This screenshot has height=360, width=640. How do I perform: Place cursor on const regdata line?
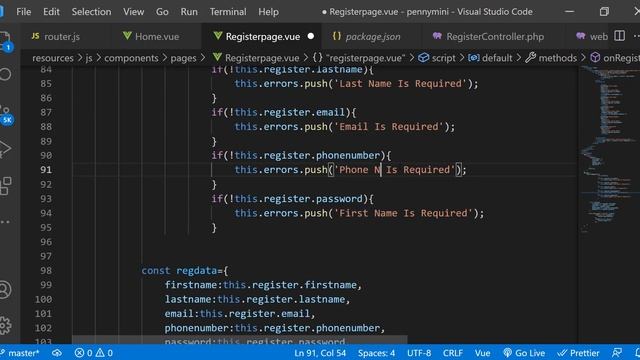tap(185, 271)
